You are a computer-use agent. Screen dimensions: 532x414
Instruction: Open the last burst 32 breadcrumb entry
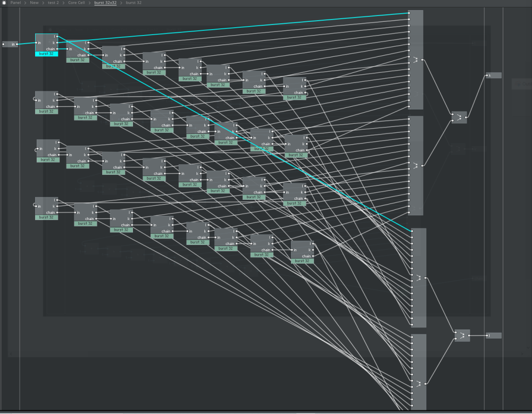134,2
